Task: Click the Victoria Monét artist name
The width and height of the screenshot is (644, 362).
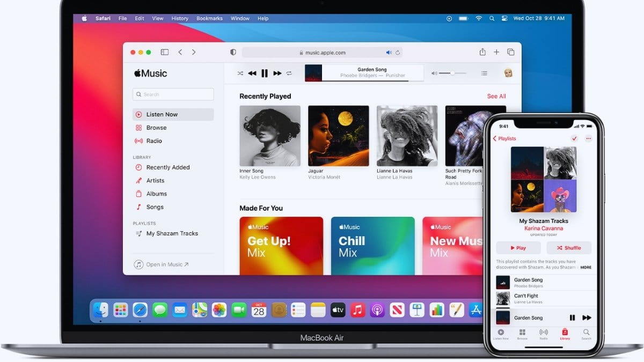Action: pyautogui.click(x=325, y=177)
